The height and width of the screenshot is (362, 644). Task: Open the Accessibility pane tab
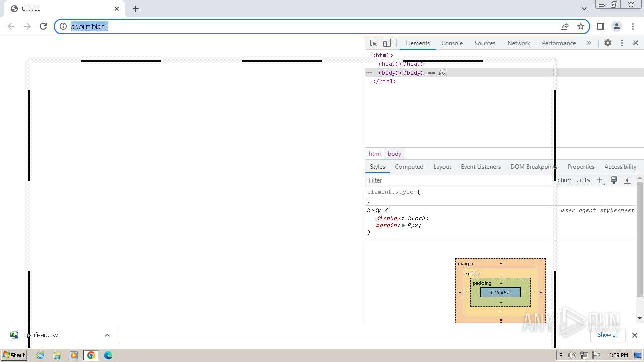[x=620, y=167]
